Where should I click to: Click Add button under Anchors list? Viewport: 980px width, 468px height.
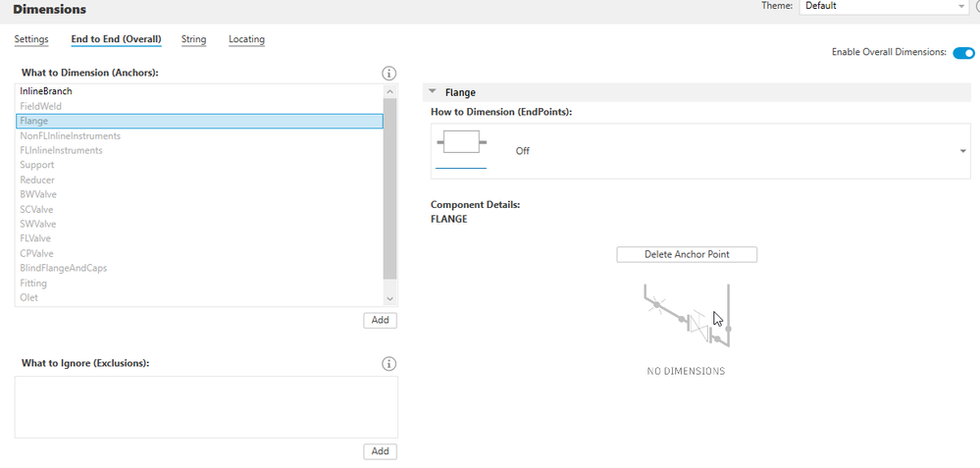(380, 320)
